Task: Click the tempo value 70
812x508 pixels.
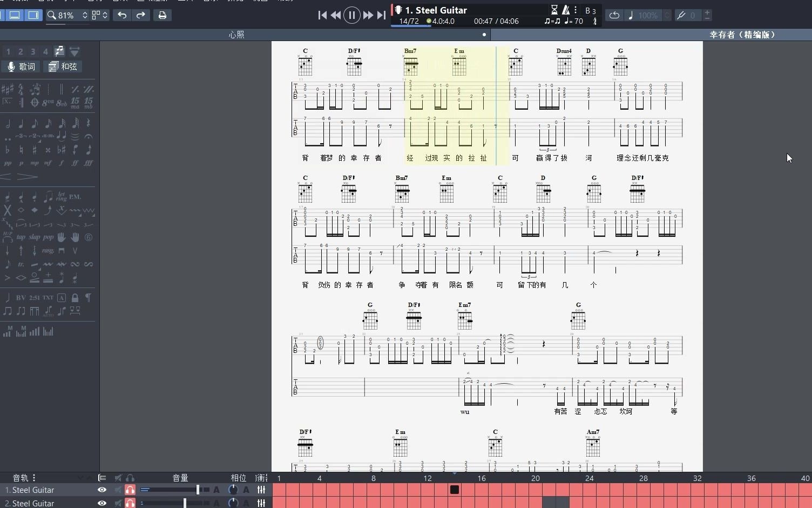Action: [579, 21]
